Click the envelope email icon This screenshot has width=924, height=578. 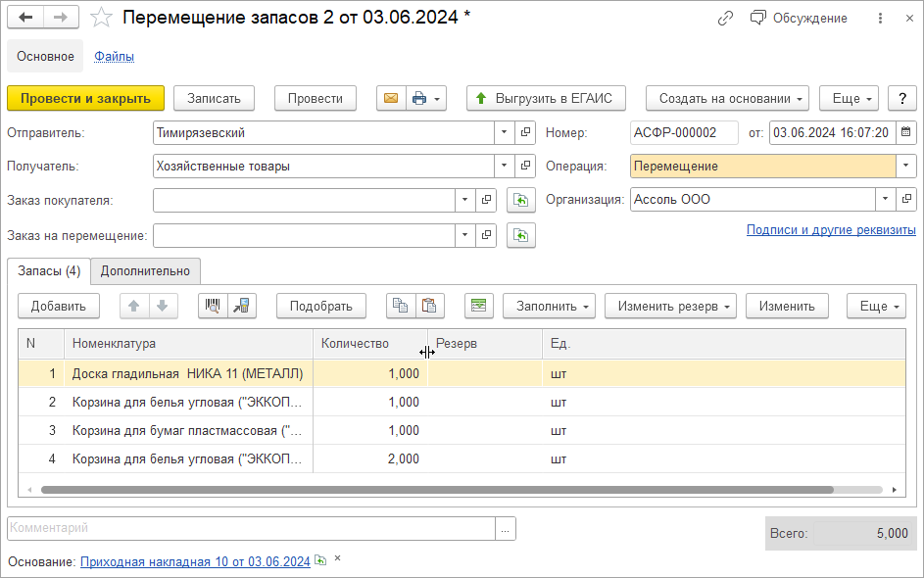[391, 98]
